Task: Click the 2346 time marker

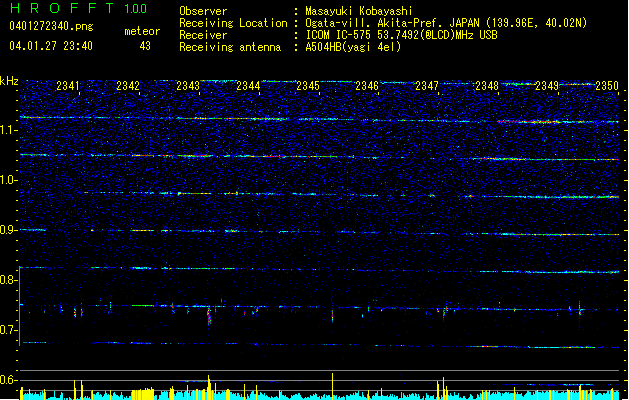Action: [x=367, y=85]
